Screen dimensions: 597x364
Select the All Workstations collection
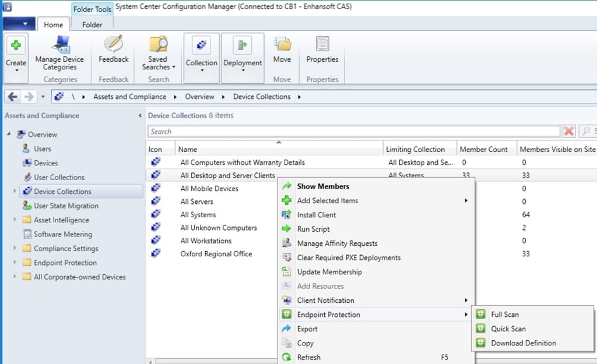206,241
